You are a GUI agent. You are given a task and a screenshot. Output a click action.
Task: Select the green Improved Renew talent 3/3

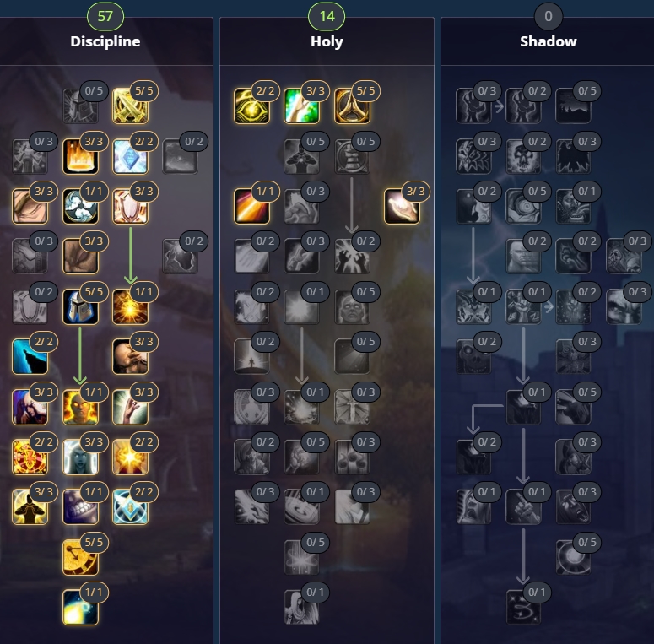tap(301, 106)
